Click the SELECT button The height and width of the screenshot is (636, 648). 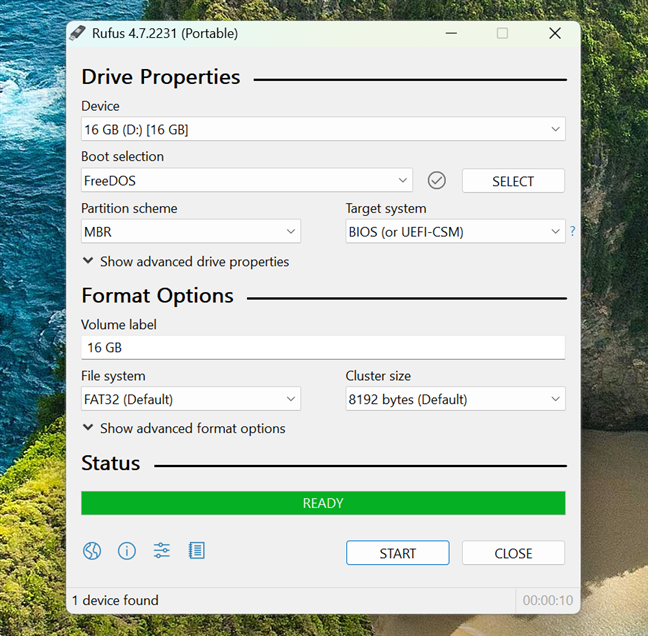(x=513, y=181)
